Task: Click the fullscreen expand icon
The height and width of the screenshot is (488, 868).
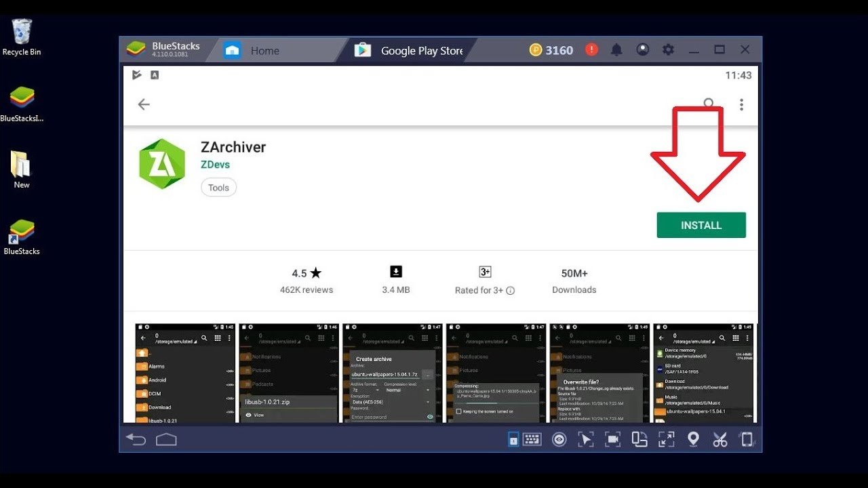Action: pos(666,439)
